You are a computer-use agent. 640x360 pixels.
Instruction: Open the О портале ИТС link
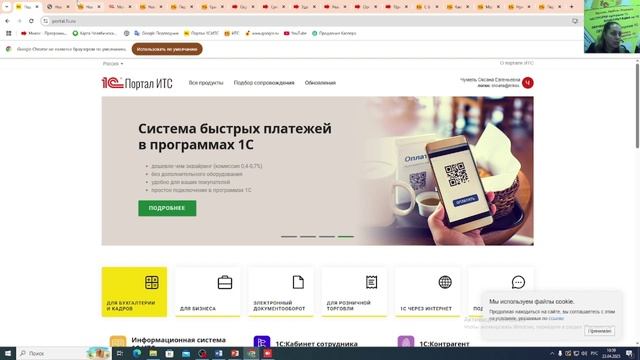point(516,63)
